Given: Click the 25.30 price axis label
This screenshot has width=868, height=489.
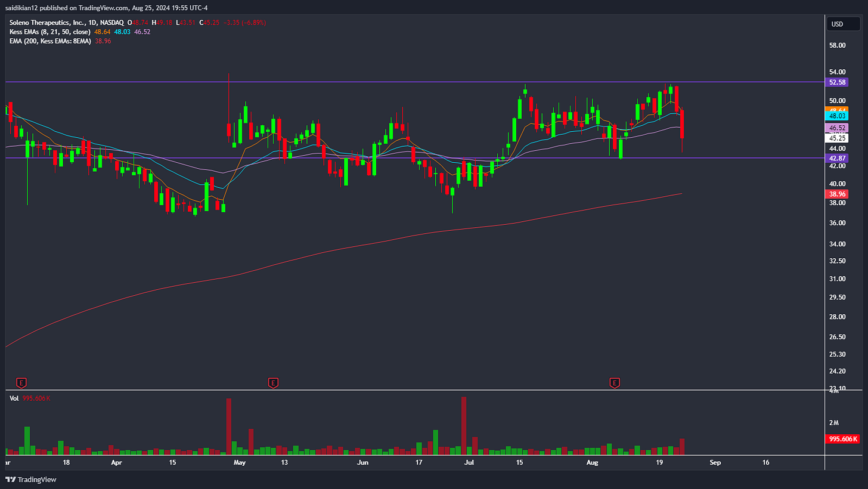Looking at the screenshot, I should (x=838, y=354).
